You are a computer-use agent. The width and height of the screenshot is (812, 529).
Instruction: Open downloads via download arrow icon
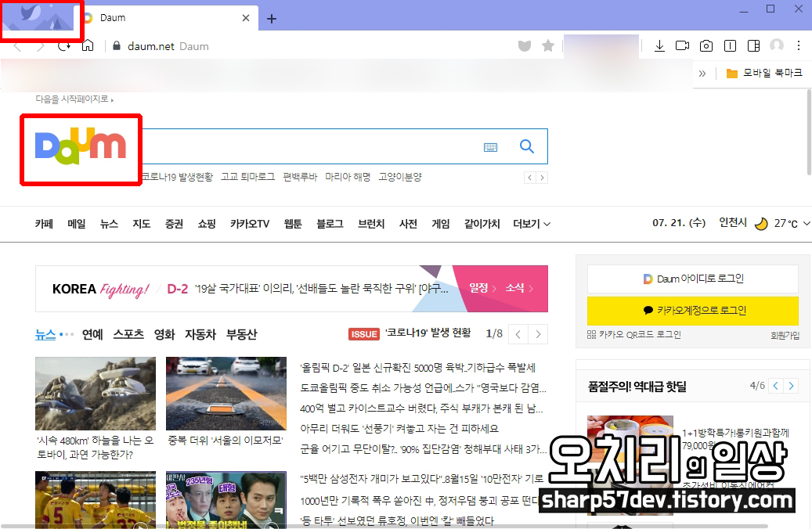(659, 46)
